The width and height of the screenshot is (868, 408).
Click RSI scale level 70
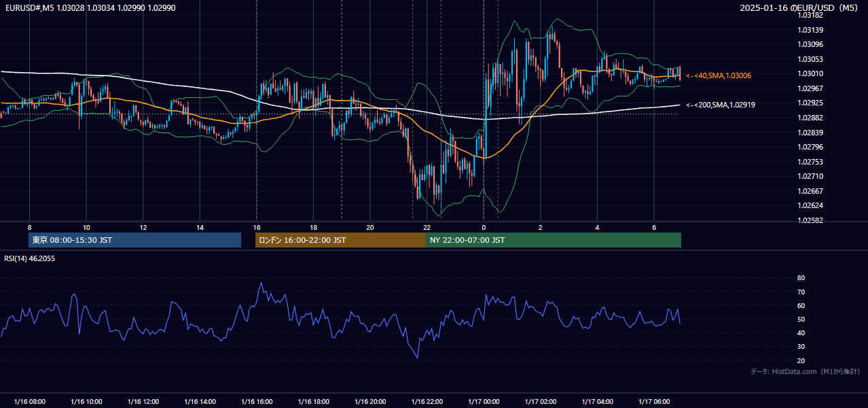[801, 292]
